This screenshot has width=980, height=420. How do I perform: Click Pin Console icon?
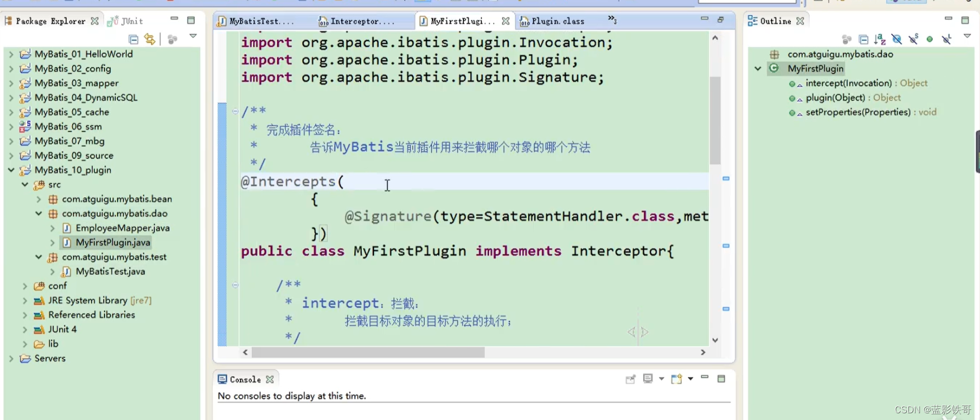[630, 379]
